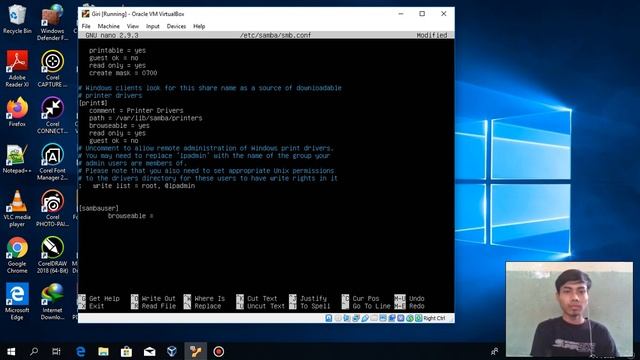The image size is (640, 360).
Task: Click the 'write list = root, @lpadmin' line
Action: 144,186
